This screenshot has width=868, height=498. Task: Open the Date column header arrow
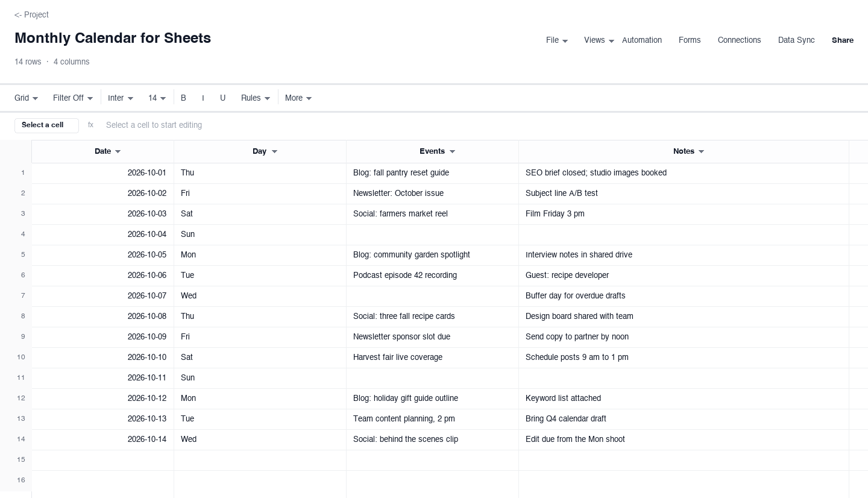pyautogui.click(x=118, y=152)
